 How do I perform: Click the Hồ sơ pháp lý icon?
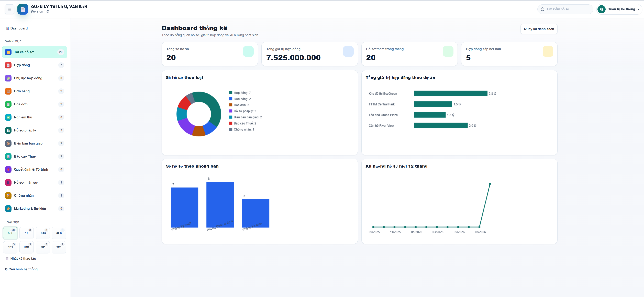pyautogui.click(x=8, y=130)
